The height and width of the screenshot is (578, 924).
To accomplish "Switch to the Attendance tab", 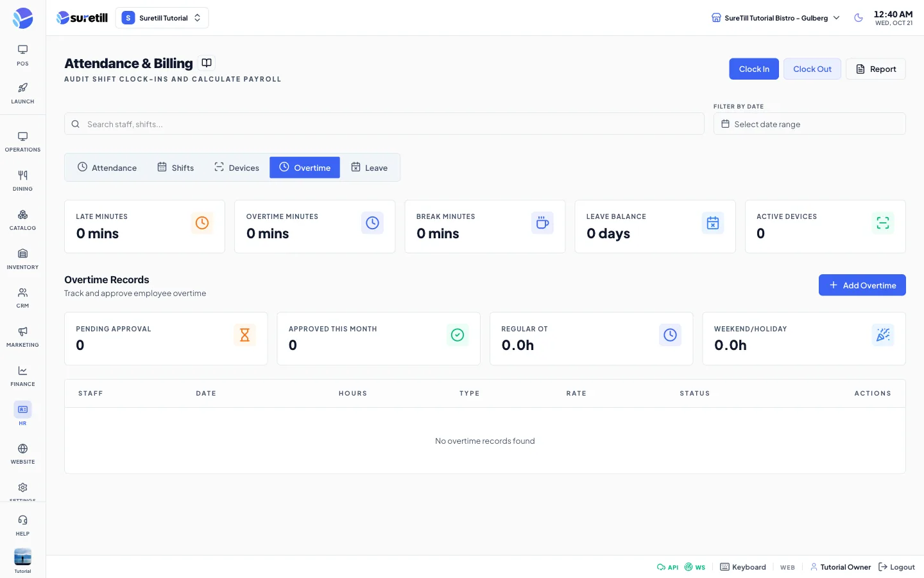I will pos(107,168).
